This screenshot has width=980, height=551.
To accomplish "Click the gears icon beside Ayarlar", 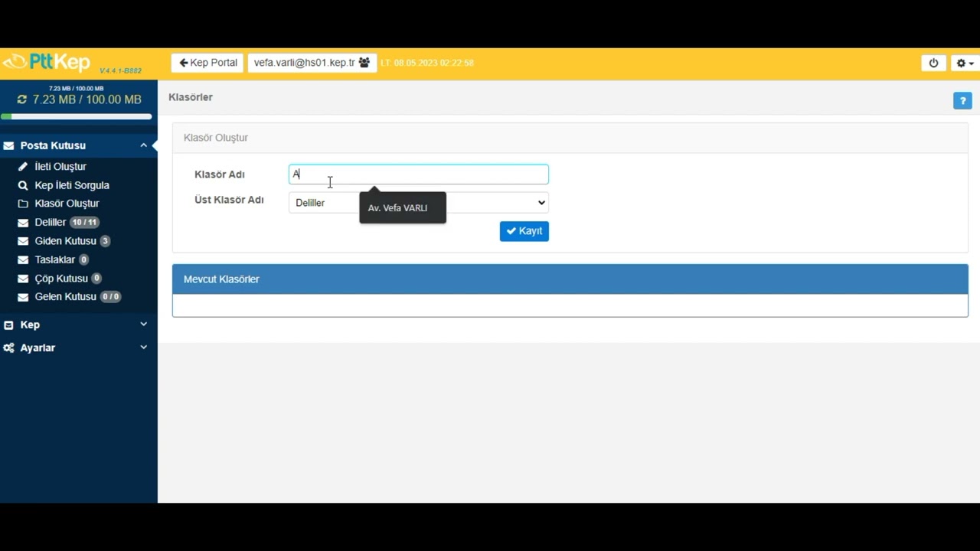I will pos(8,347).
